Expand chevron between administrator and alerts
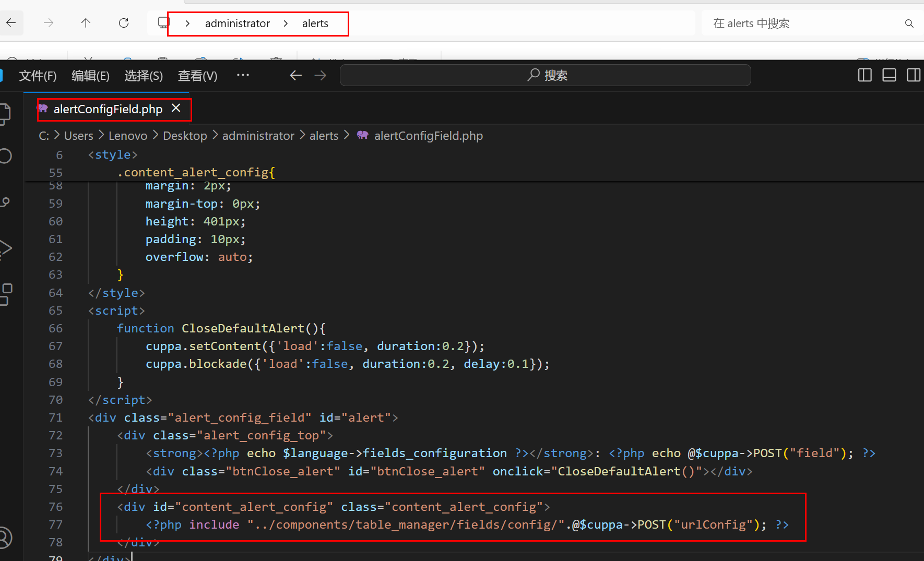Image resolution: width=924 pixels, height=561 pixels. point(286,23)
